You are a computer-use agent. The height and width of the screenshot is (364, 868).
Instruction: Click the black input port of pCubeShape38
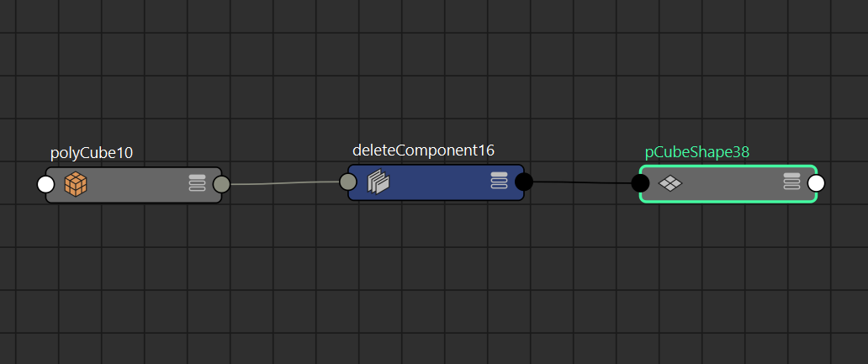coord(640,183)
